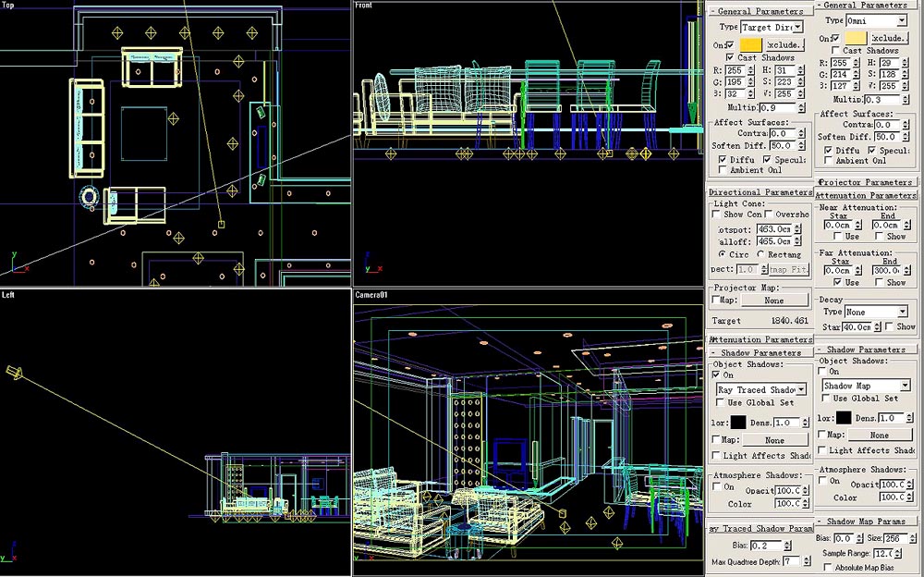Select the direct light object in Left viewport
The image size is (924, 577).
click(x=14, y=373)
